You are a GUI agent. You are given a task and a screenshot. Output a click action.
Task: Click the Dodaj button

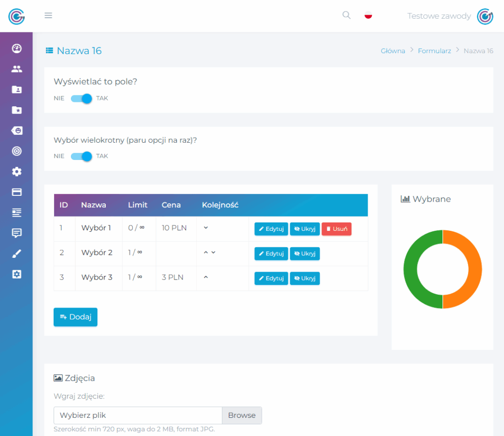point(75,317)
